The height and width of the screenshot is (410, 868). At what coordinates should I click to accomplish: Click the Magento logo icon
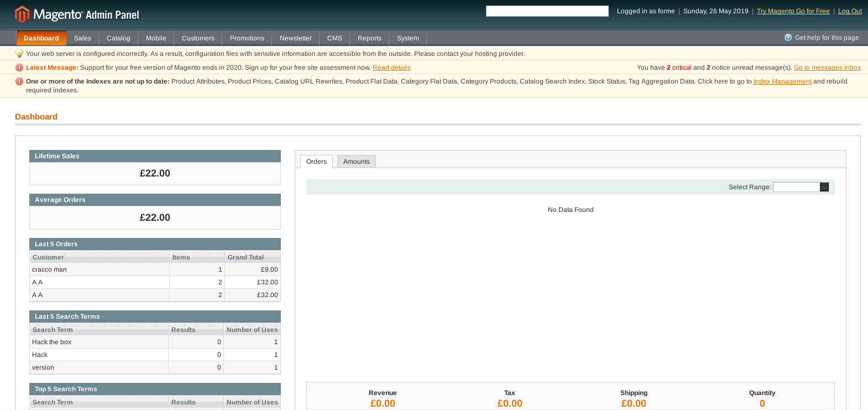pos(22,14)
